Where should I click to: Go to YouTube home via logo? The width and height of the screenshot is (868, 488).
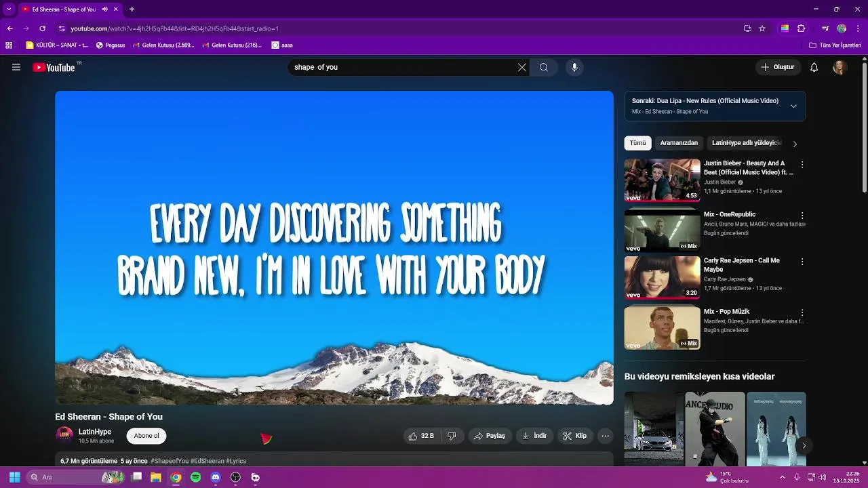pos(54,67)
